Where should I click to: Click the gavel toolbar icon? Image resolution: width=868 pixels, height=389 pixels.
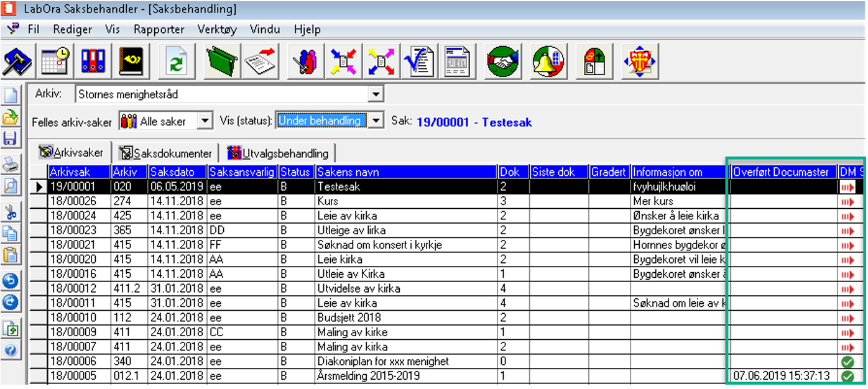[x=18, y=62]
